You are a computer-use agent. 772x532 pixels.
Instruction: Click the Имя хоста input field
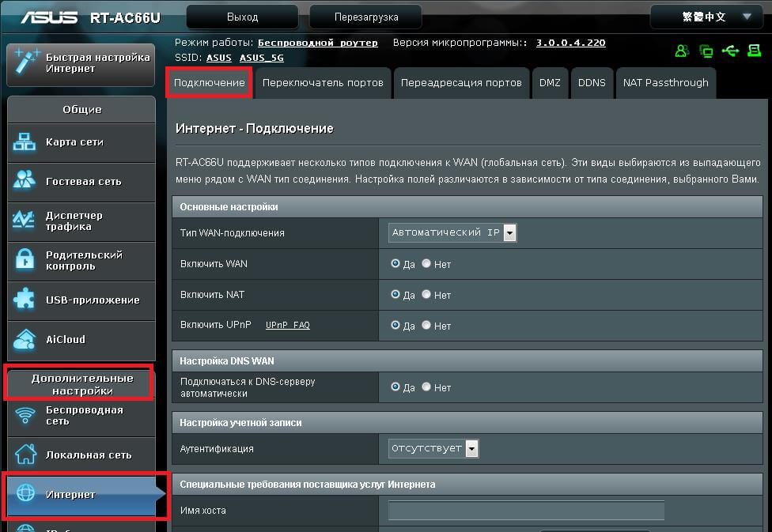point(526,511)
